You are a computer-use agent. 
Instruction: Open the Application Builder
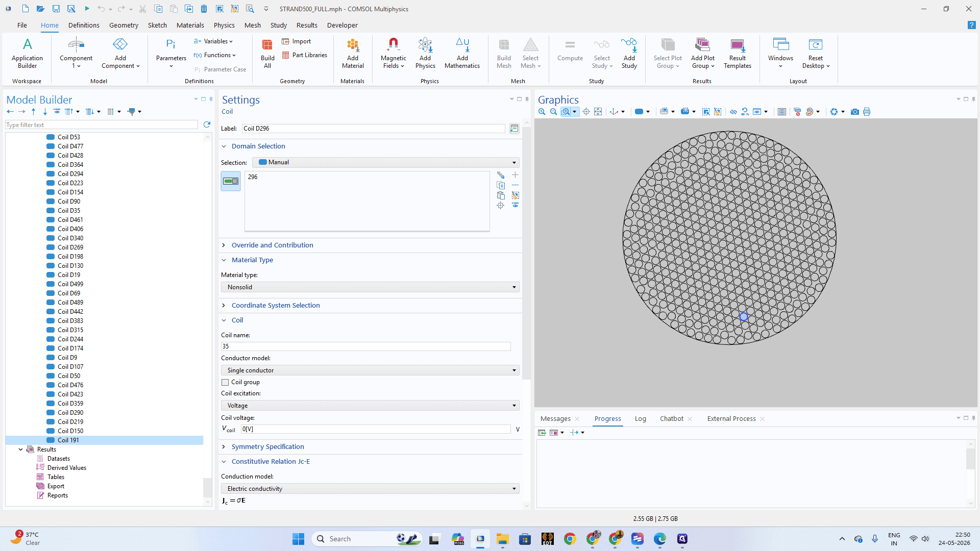point(27,53)
